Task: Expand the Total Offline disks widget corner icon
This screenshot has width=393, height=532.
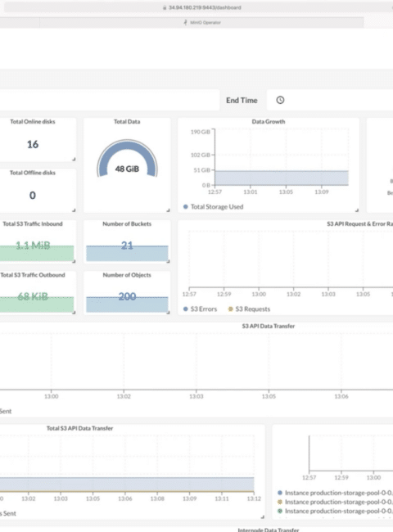Action: [74, 210]
